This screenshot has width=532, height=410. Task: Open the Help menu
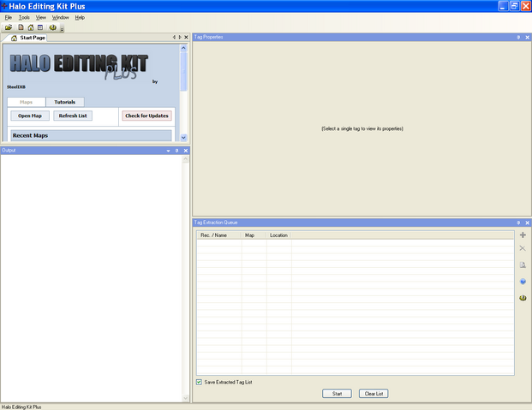click(x=80, y=18)
